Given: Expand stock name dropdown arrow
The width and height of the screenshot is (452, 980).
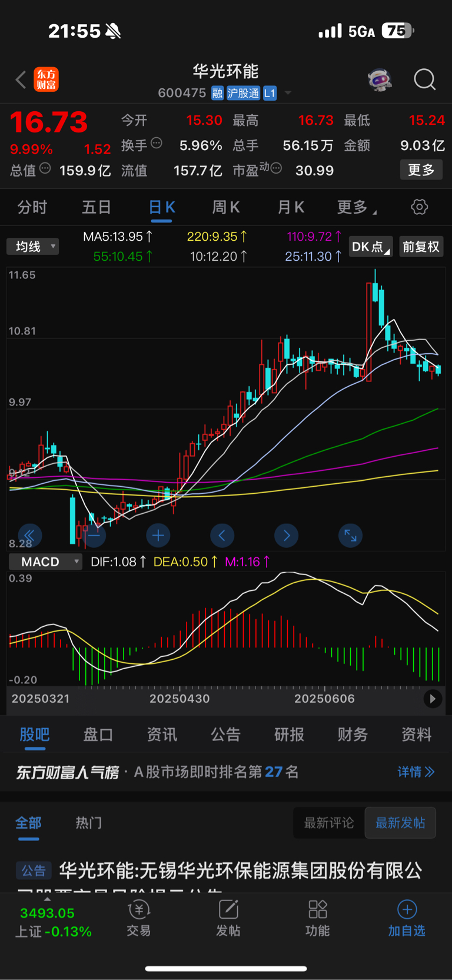Looking at the screenshot, I should (288, 93).
